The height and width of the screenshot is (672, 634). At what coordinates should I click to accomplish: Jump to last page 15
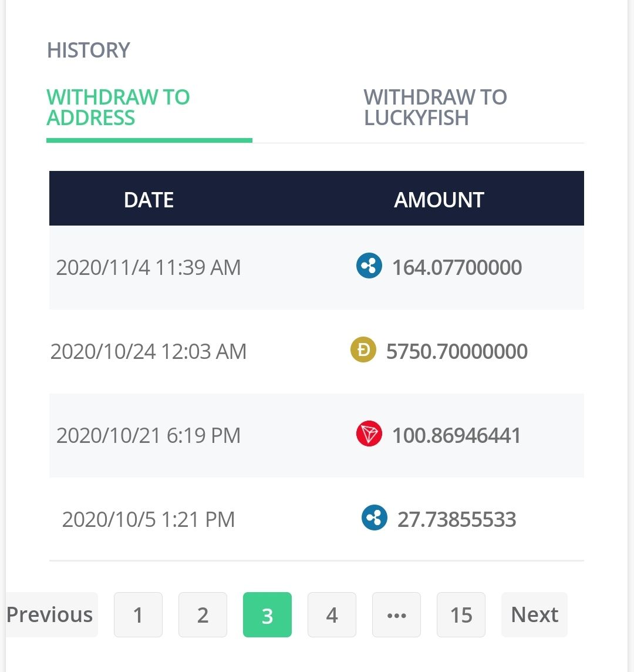pos(461,614)
